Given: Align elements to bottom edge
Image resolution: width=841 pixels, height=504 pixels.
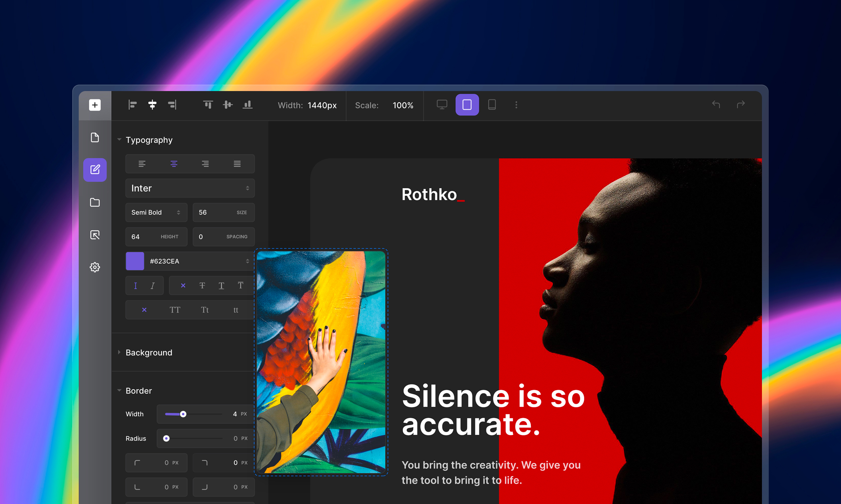Looking at the screenshot, I should click(x=248, y=105).
